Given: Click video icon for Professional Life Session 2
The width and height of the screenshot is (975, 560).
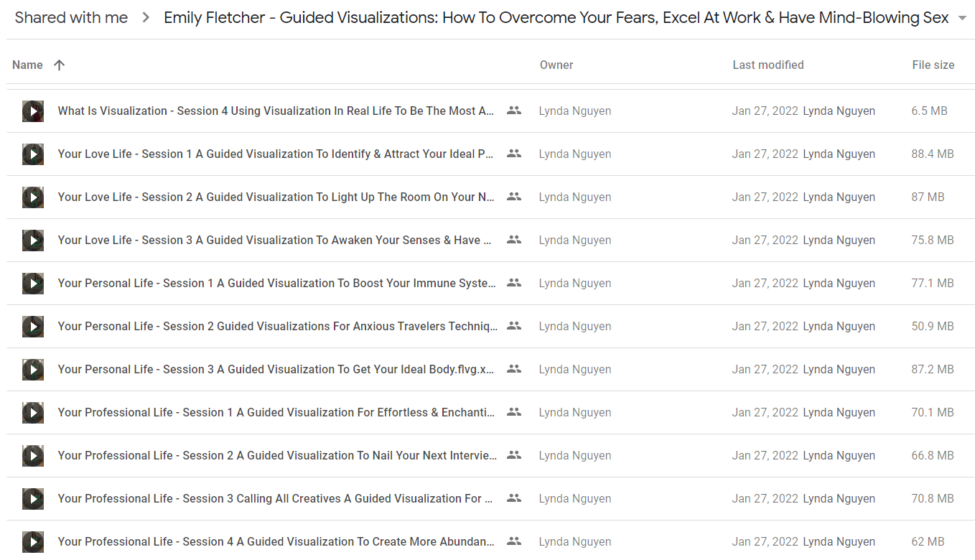Looking at the screenshot, I should [33, 456].
